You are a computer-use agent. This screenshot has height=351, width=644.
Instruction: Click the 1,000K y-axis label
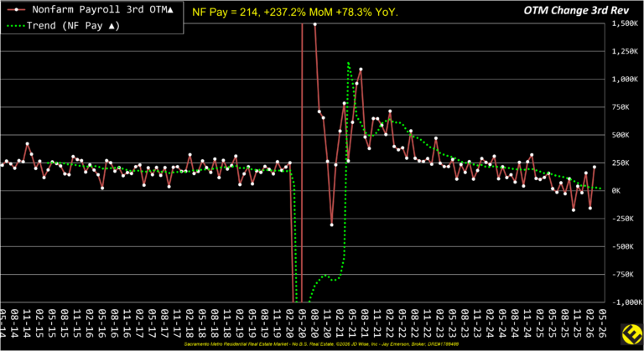coord(624,80)
